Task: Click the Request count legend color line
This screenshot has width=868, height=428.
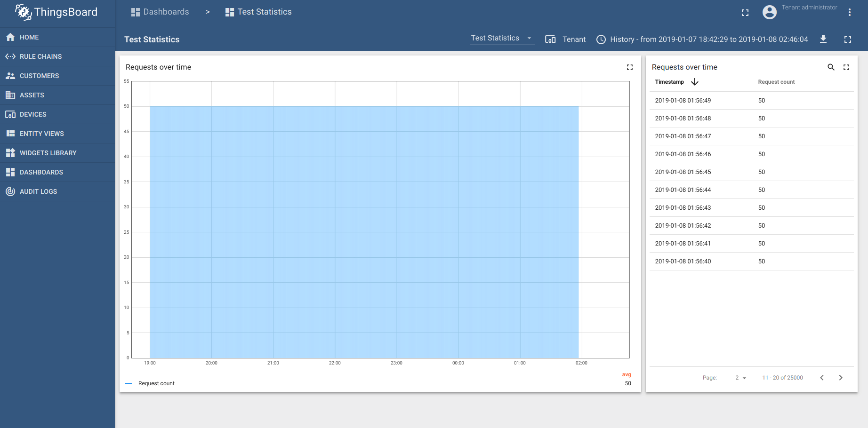Action: pos(129,383)
